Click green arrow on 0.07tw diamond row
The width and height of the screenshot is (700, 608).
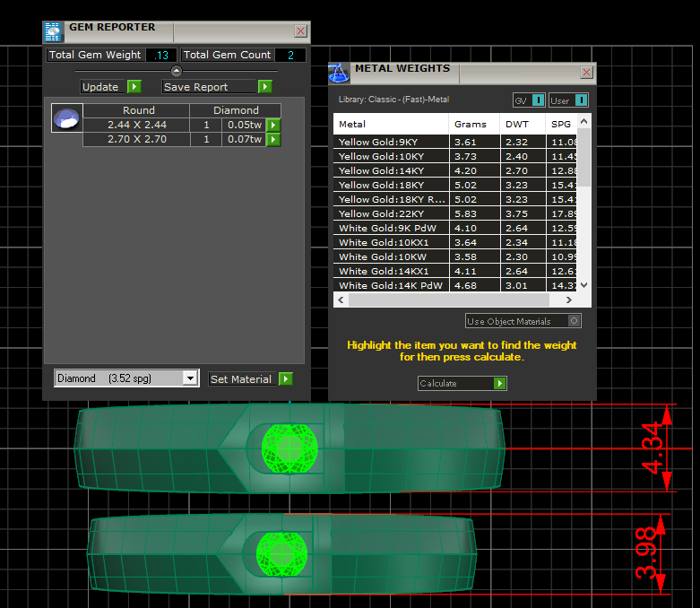(x=274, y=140)
